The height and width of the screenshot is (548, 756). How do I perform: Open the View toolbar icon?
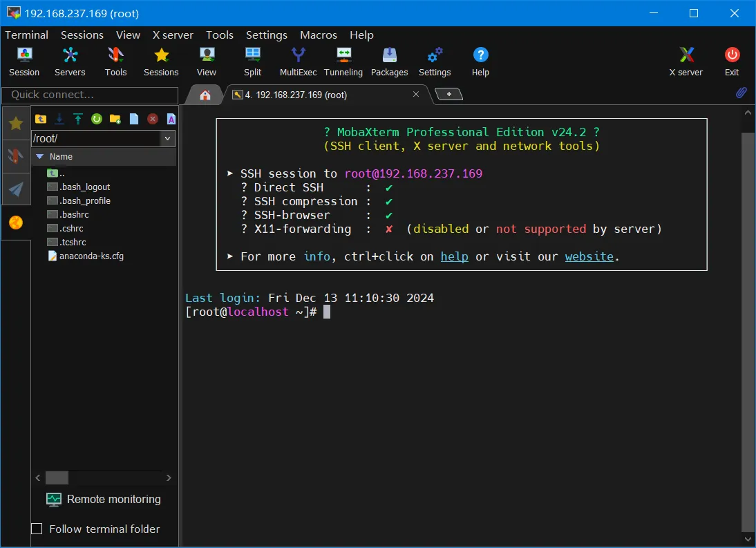point(207,62)
